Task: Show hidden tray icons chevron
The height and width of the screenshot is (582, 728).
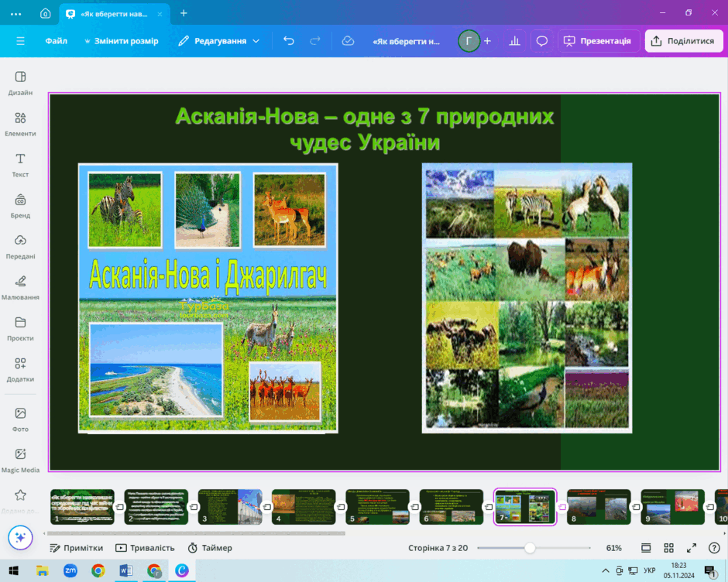Action: (x=606, y=570)
